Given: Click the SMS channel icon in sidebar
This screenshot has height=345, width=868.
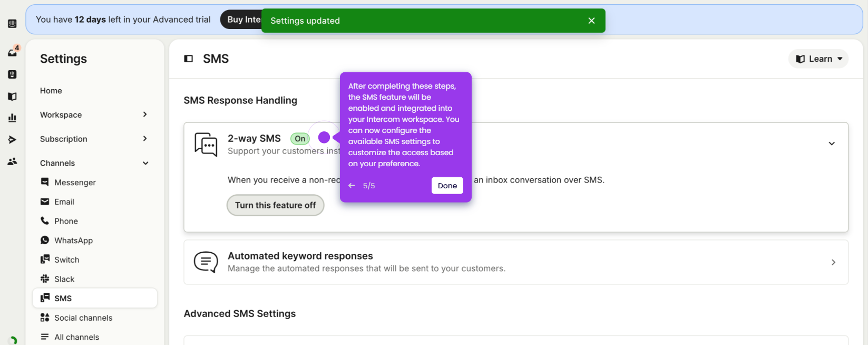Looking at the screenshot, I should (x=45, y=298).
